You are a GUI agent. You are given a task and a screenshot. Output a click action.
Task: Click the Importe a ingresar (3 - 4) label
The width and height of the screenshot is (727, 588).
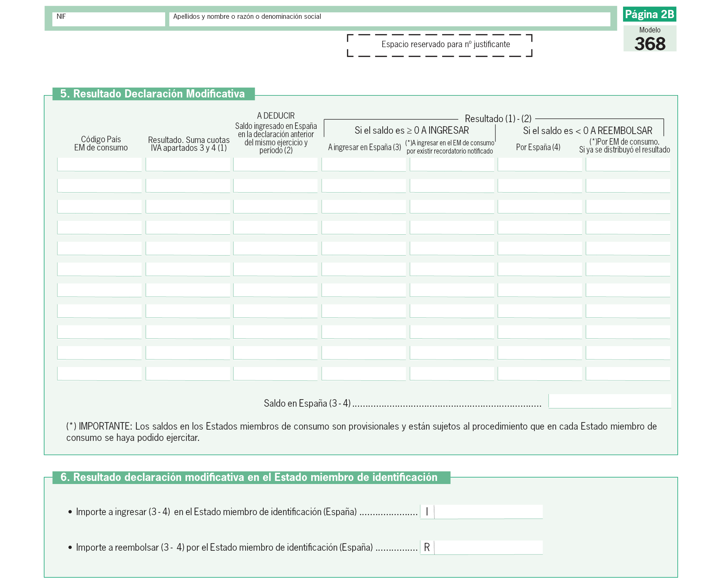point(216,512)
